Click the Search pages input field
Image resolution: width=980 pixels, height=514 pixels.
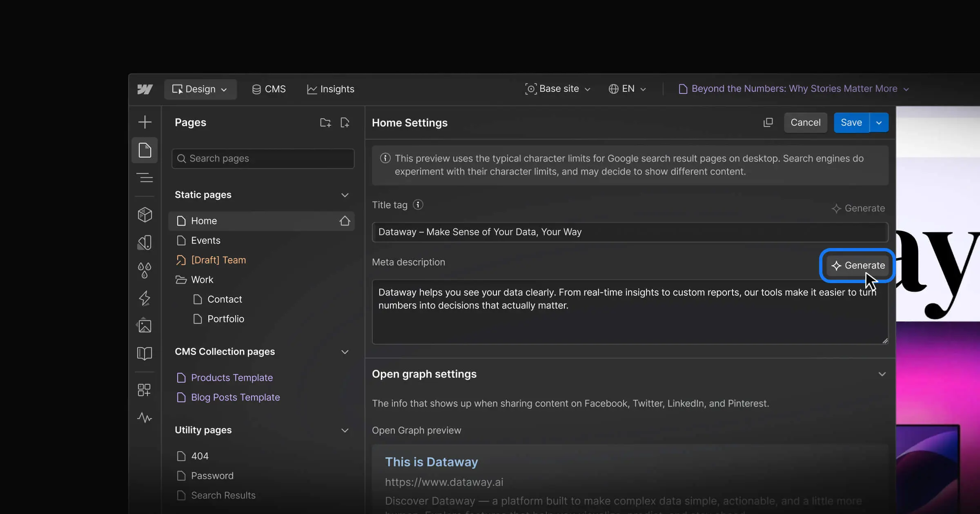pos(263,158)
